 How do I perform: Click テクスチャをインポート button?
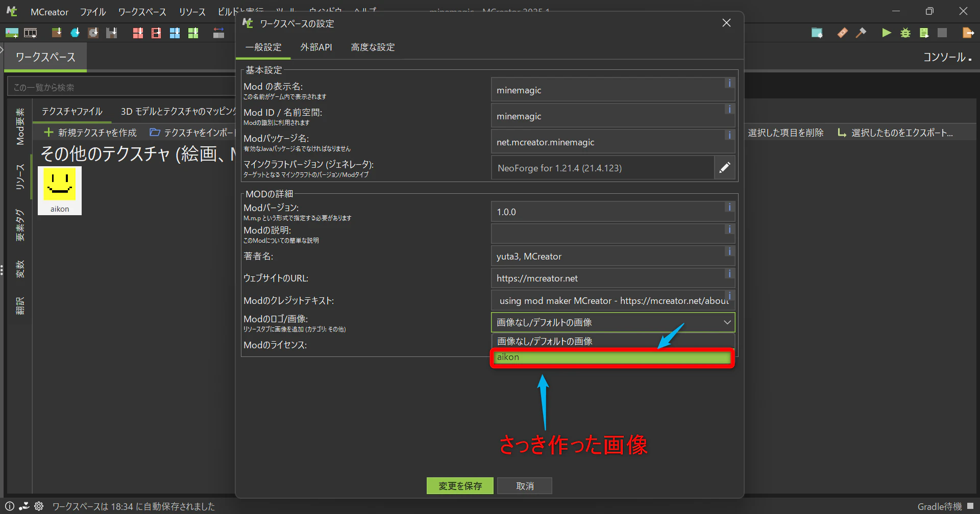(x=192, y=133)
